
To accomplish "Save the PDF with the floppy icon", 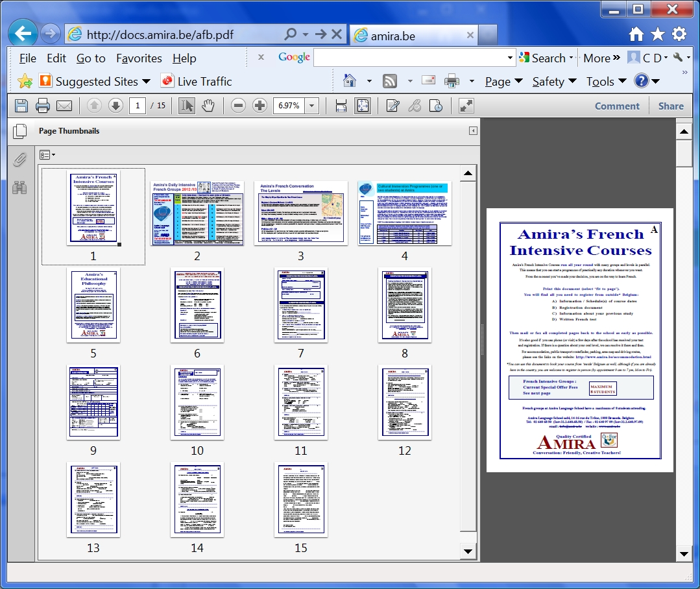I will click(21, 106).
